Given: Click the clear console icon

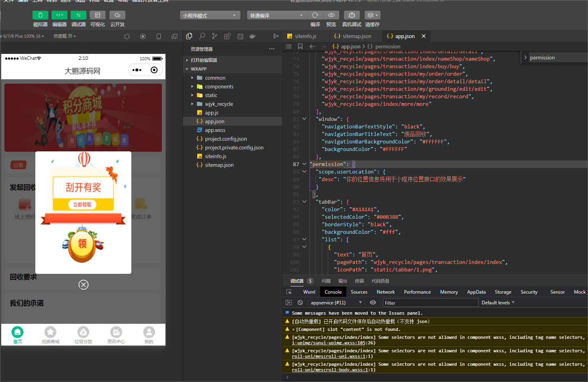Looking at the screenshot, I should click(x=300, y=303).
